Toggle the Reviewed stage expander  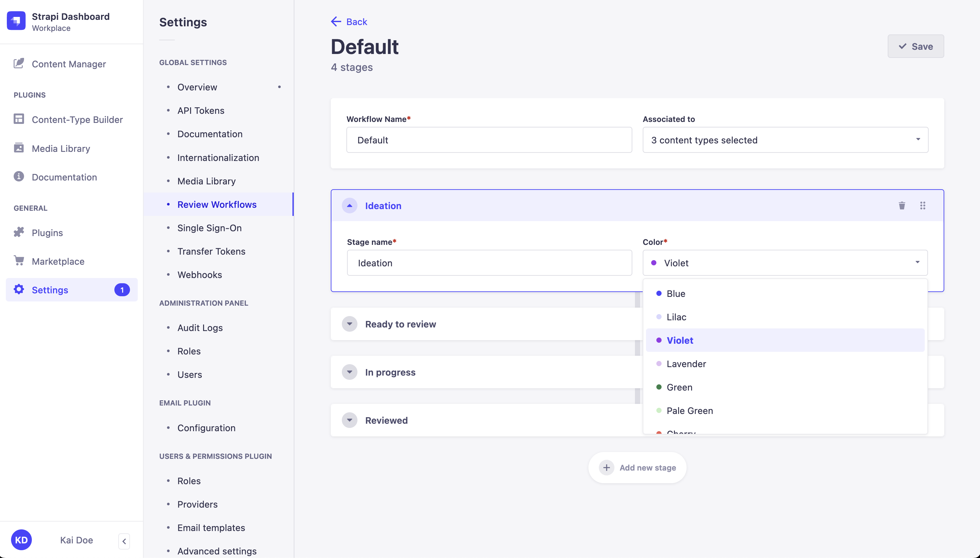(350, 420)
